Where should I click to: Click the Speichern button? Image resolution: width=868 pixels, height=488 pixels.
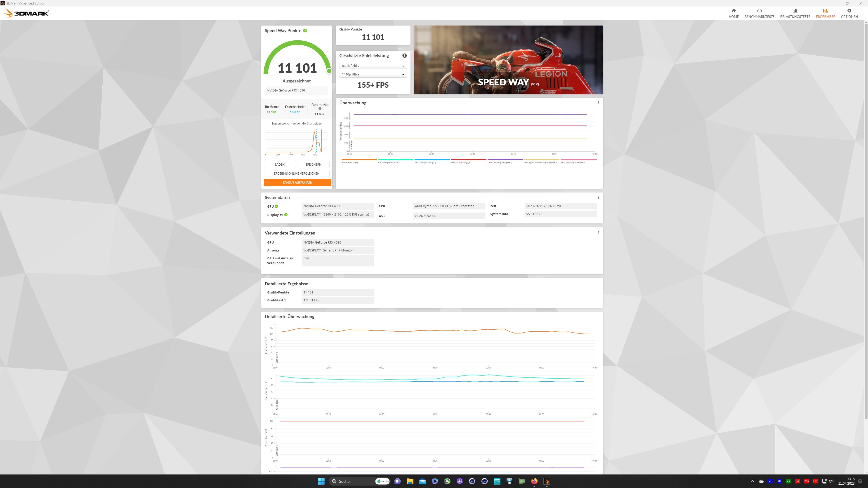coord(313,164)
